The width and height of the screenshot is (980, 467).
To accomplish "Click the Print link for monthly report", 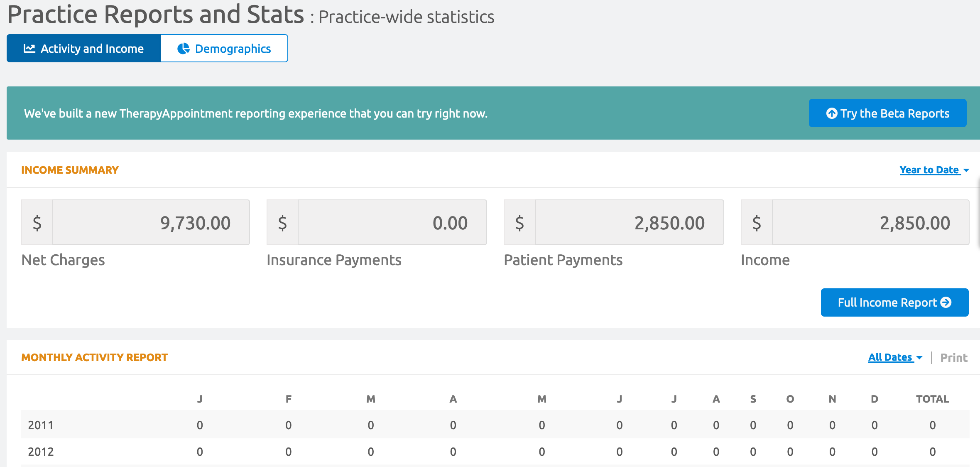I will [x=954, y=358].
